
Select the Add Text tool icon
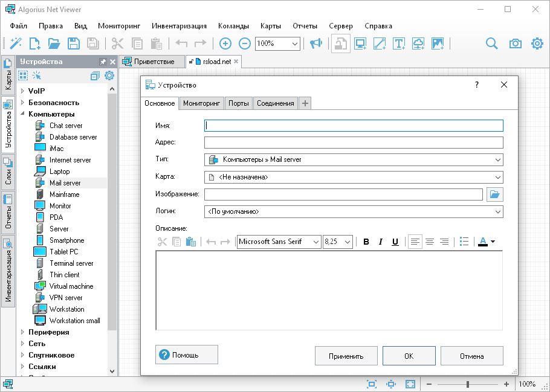398,43
